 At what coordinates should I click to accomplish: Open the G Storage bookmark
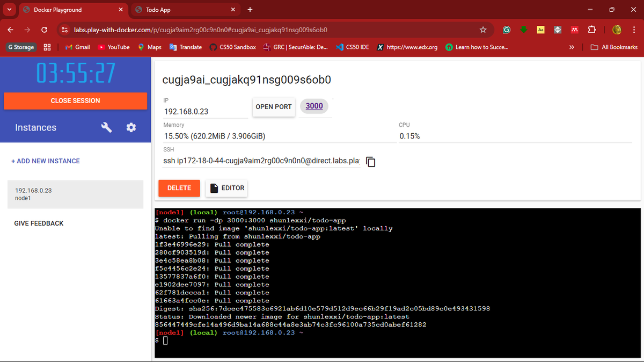pyautogui.click(x=21, y=47)
